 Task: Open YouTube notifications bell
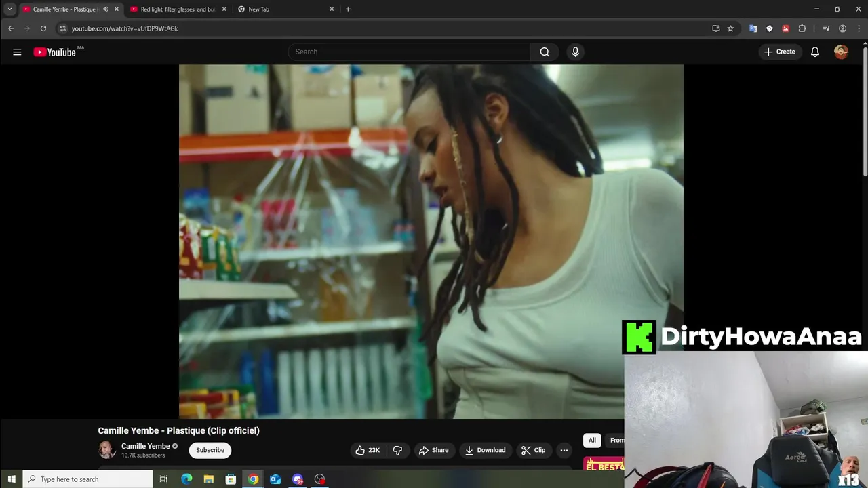pos(815,52)
